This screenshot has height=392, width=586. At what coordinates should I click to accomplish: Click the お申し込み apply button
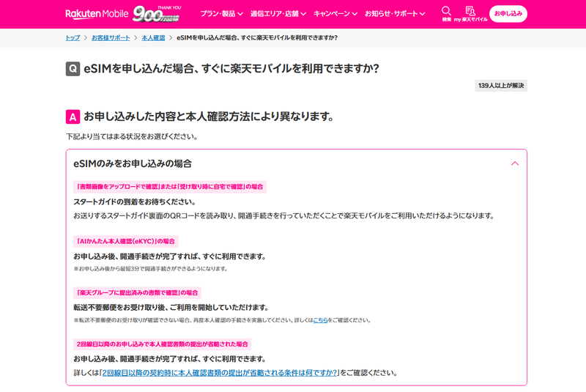coord(508,14)
